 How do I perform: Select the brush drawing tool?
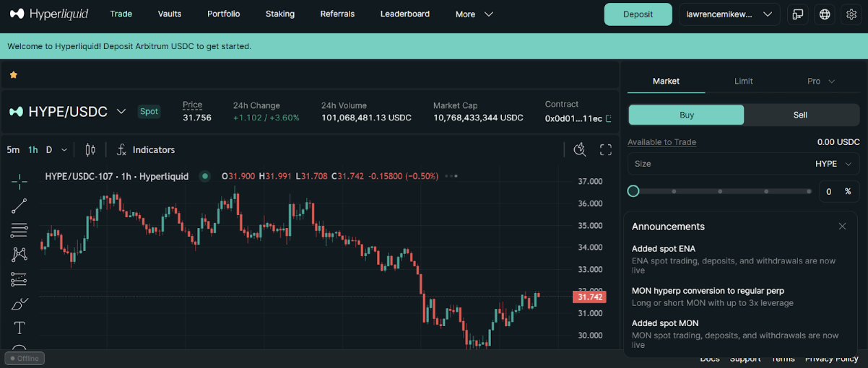19,304
